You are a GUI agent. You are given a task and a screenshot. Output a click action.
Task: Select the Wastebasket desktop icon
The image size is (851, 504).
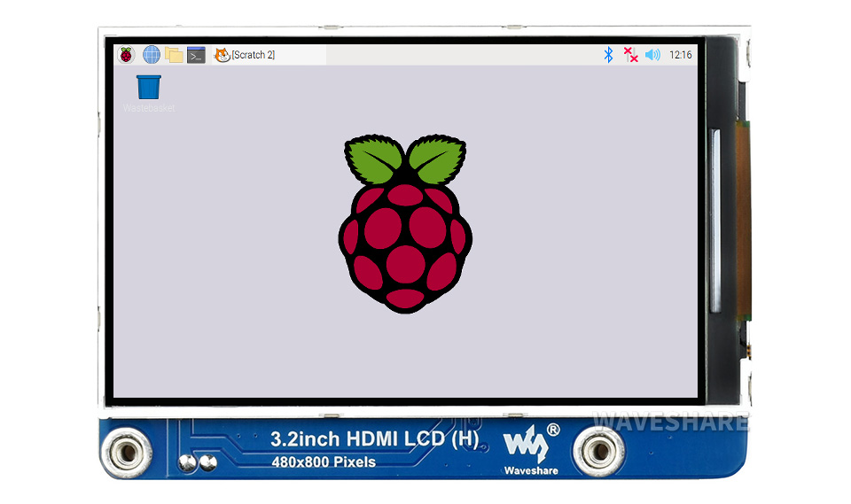[149, 88]
